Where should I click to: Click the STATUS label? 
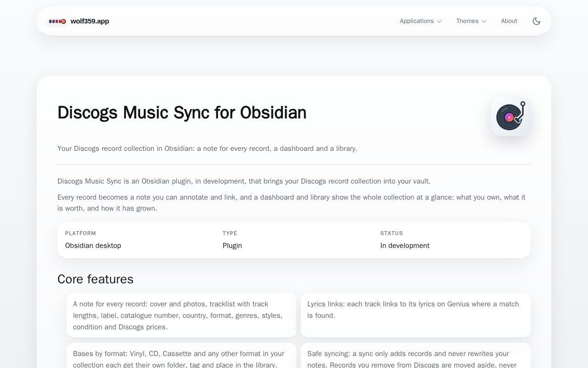(391, 233)
